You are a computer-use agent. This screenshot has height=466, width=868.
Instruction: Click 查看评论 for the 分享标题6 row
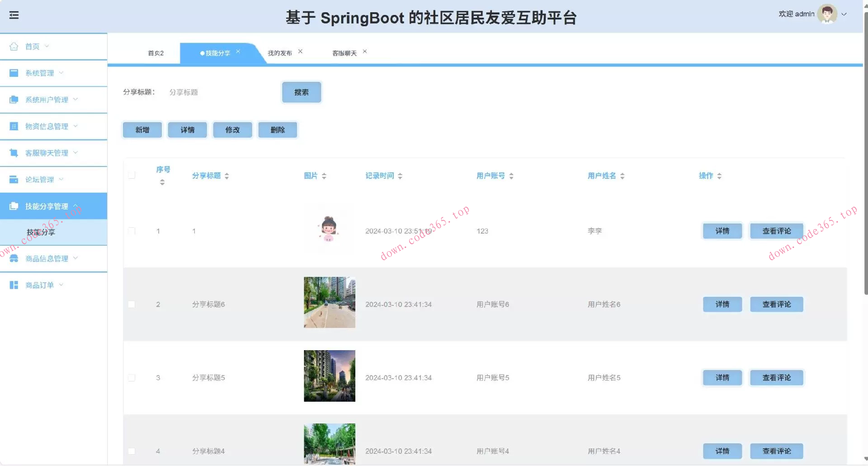pyautogui.click(x=777, y=304)
